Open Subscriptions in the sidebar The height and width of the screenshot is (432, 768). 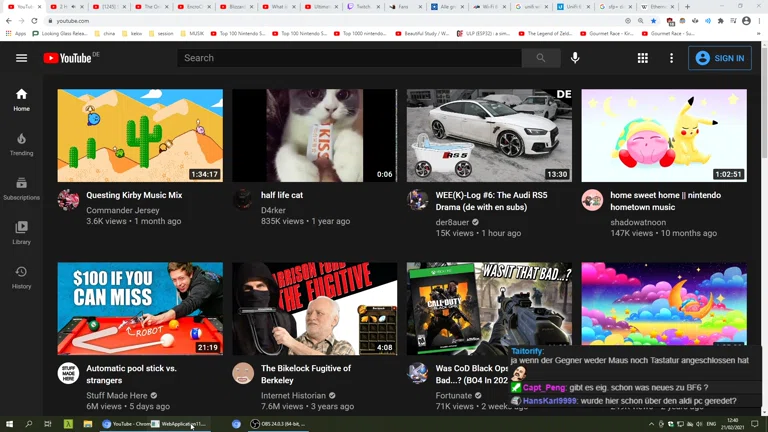tap(21, 188)
